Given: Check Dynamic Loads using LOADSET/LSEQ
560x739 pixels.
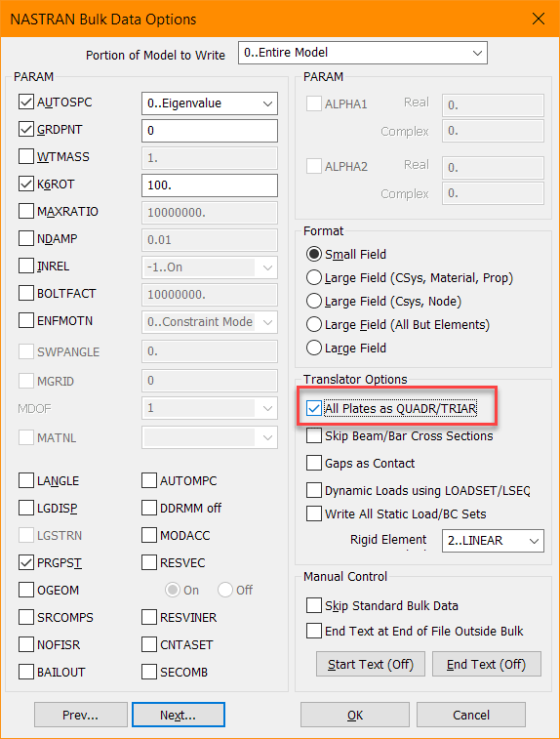Looking at the screenshot, I should click(314, 490).
